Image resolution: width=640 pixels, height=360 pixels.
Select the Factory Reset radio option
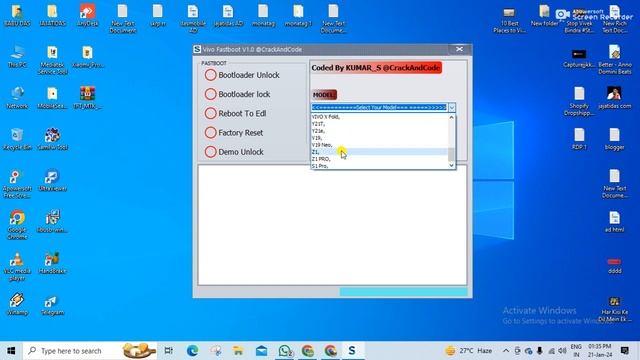click(x=211, y=133)
